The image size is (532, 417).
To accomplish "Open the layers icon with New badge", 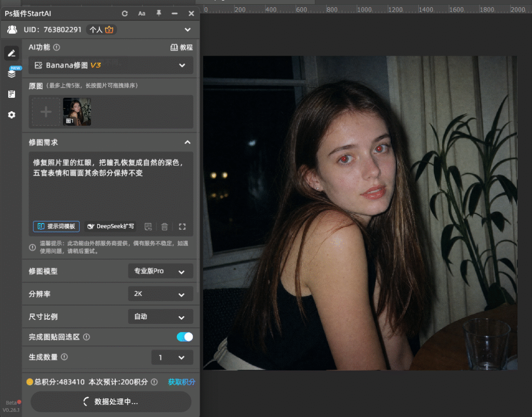I will [x=12, y=73].
